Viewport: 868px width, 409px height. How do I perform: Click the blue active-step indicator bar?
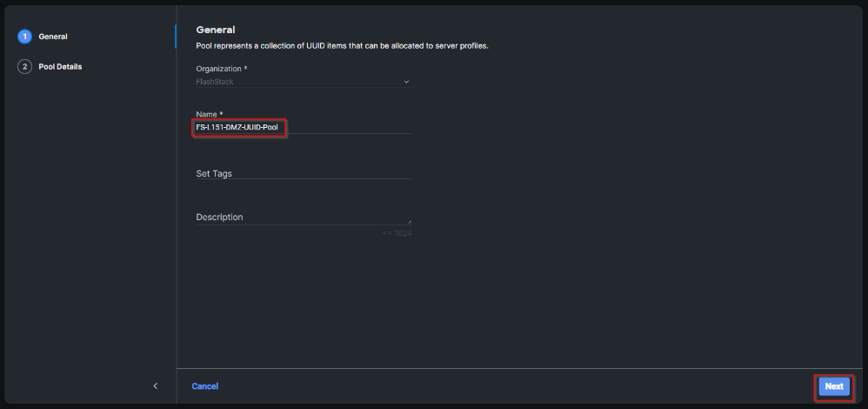(176, 37)
